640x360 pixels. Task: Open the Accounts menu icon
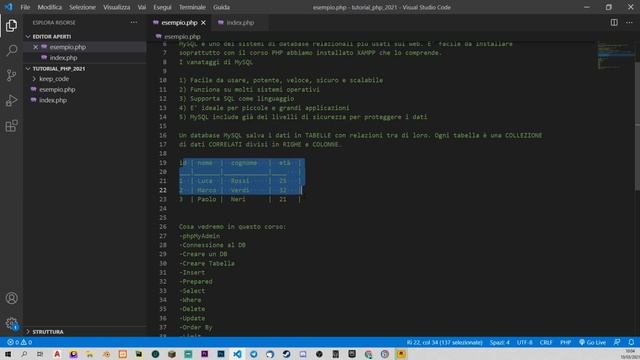[11, 298]
